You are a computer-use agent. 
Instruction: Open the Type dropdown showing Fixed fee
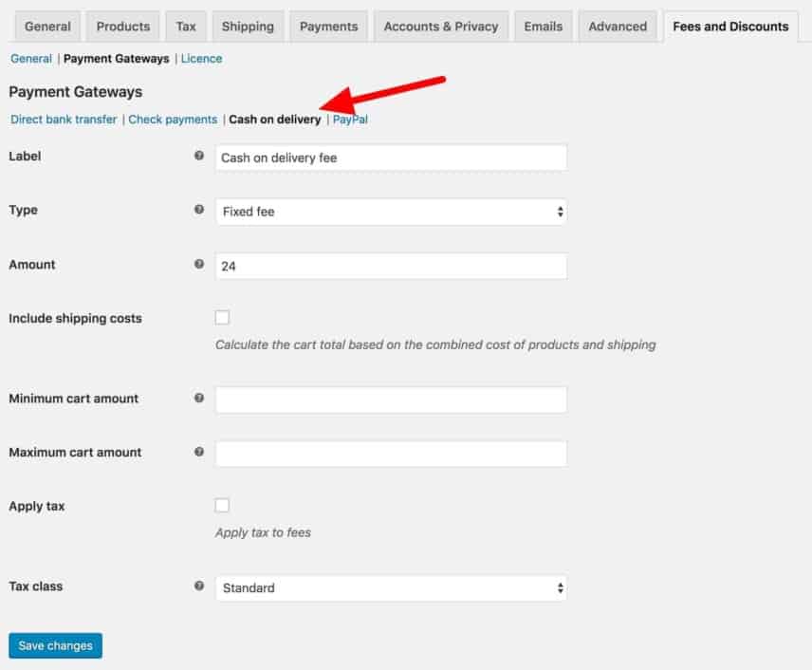click(391, 211)
